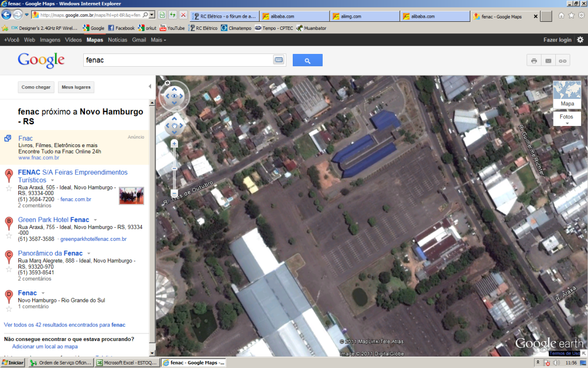Click the plus zoom-in button
The width and height of the screenshot is (588, 368).
pyautogui.click(x=174, y=143)
